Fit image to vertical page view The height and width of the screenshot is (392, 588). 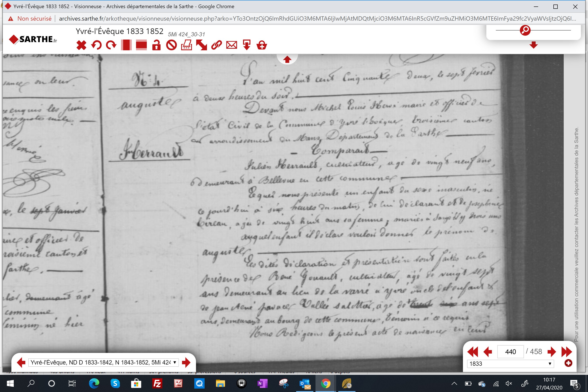coord(126,45)
